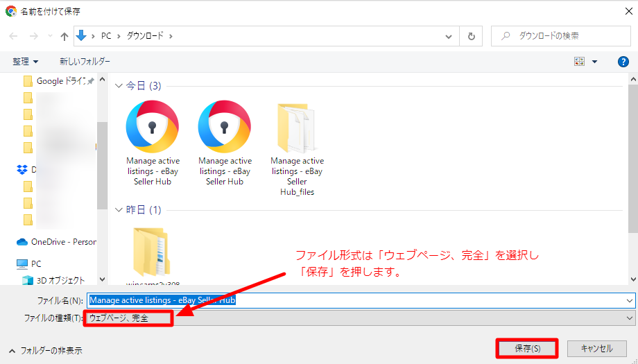Open the view options dropdown arrow
The image size is (638, 364).
pos(594,62)
